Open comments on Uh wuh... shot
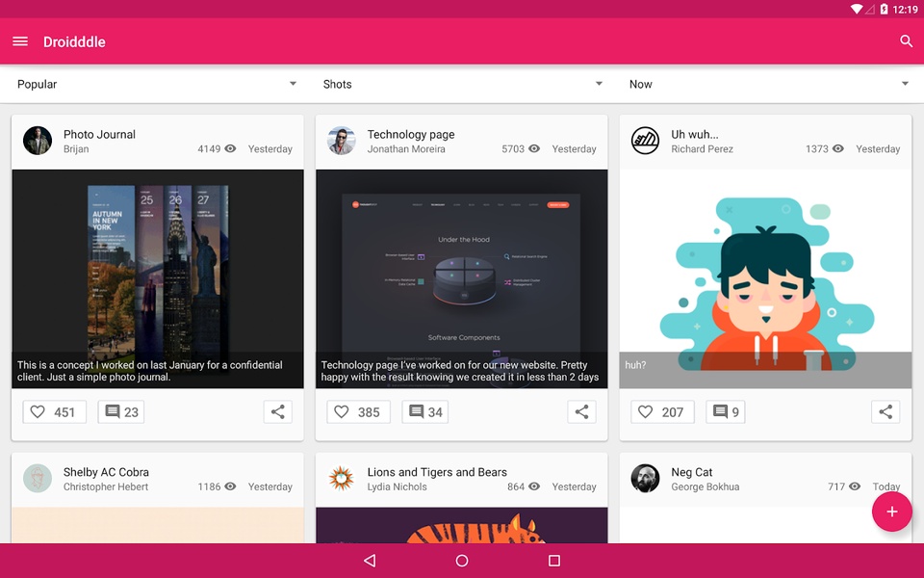The height and width of the screenshot is (578, 924). [x=726, y=411]
